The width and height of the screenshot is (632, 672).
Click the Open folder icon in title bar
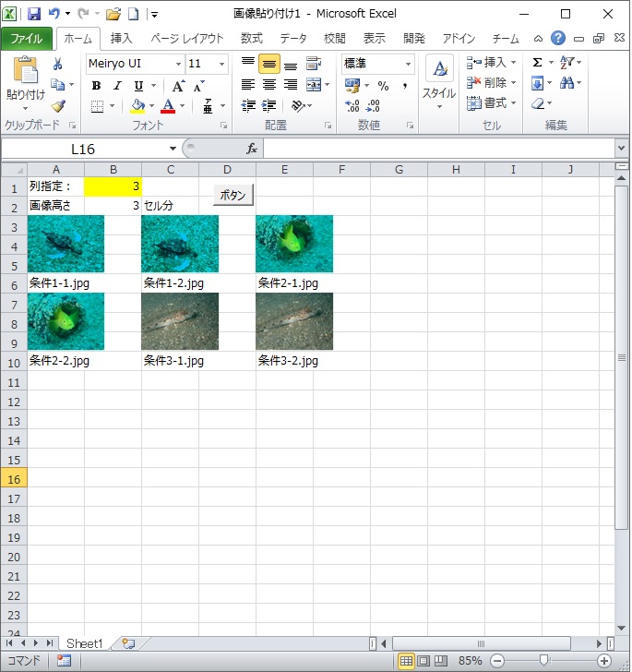coord(113,14)
